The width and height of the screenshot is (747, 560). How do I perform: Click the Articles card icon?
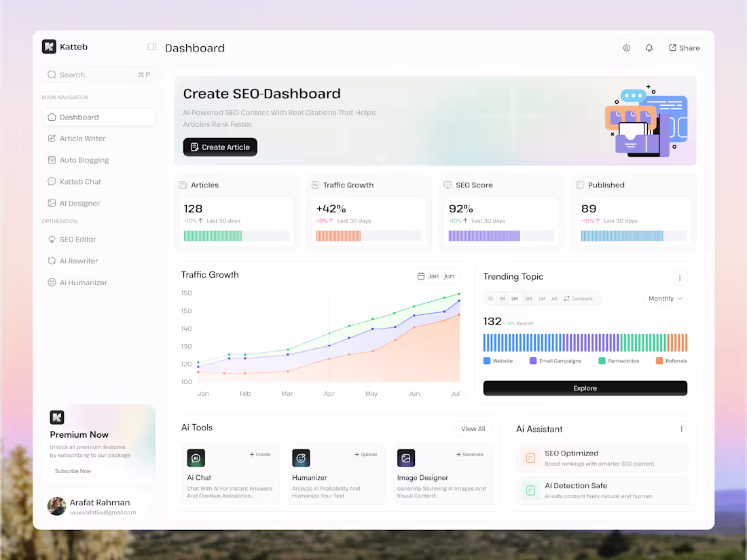[183, 185]
